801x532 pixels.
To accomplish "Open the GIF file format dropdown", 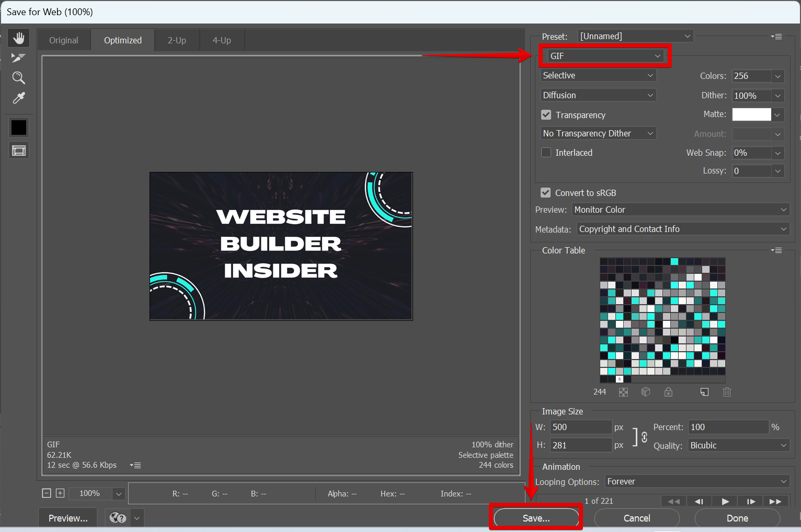I will coord(604,56).
